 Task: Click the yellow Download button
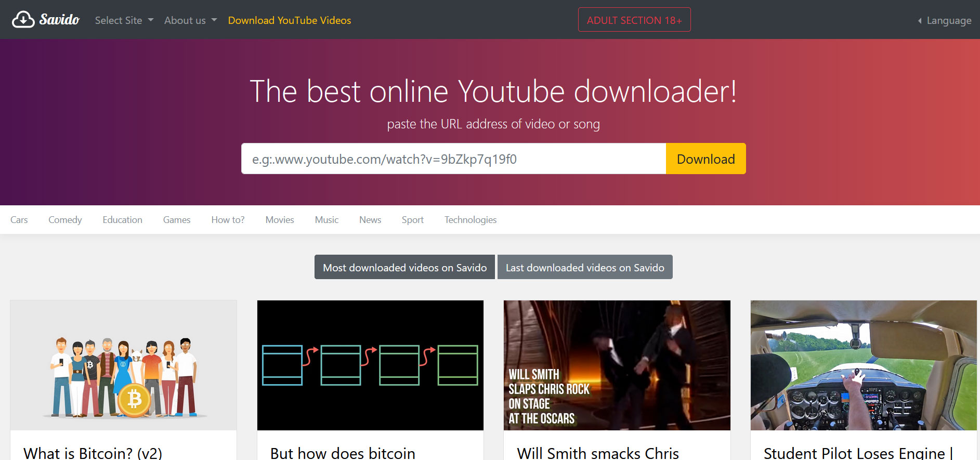click(706, 159)
